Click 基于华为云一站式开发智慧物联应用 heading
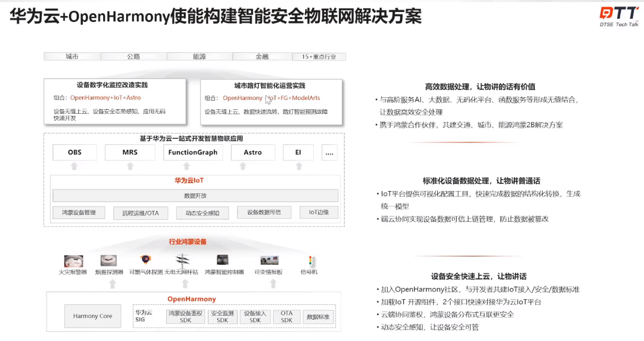 191,138
